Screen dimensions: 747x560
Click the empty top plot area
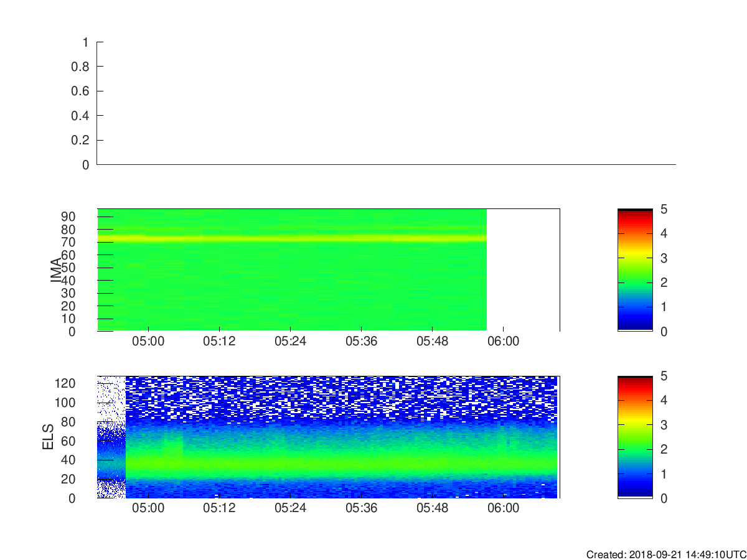pos(386,103)
